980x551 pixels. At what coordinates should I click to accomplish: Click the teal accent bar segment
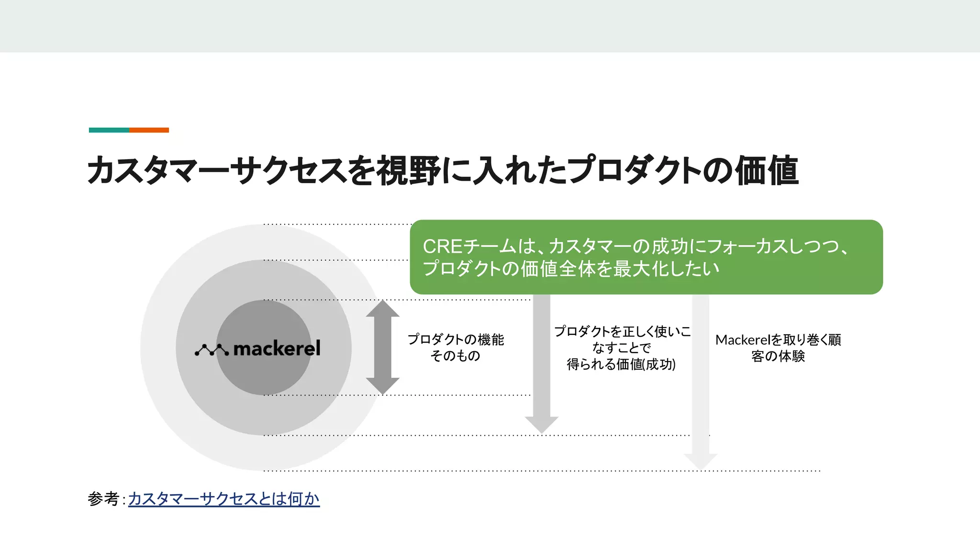[109, 130]
